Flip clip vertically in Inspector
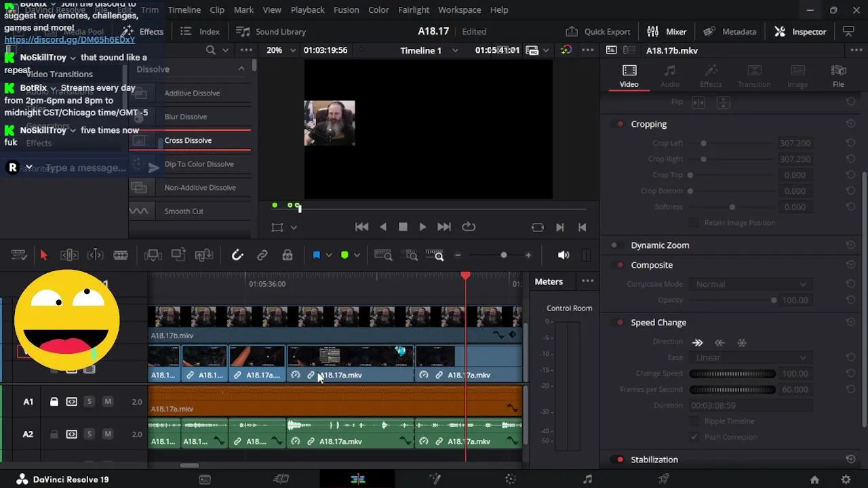The height and width of the screenshot is (488, 868). [x=724, y=102]
